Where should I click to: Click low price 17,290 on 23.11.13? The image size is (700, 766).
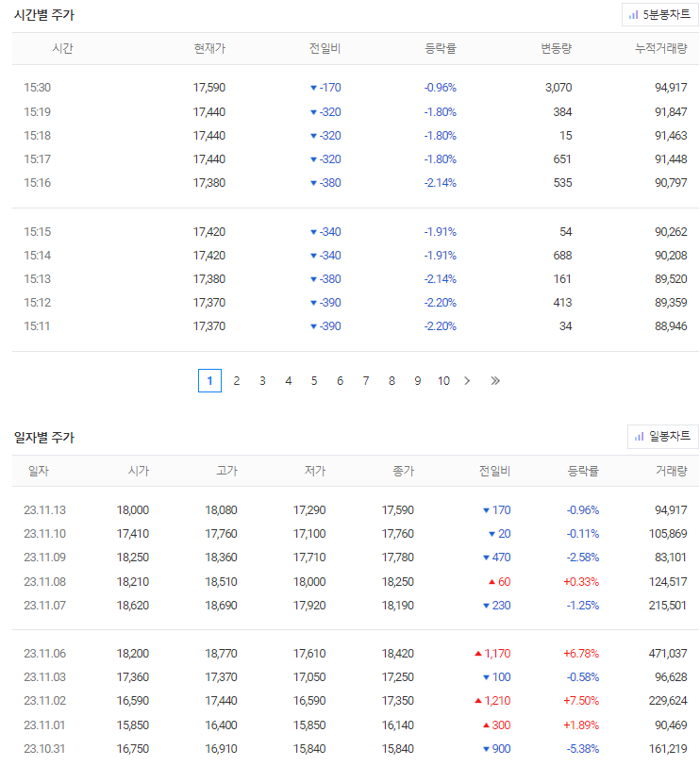click(309, 510)
